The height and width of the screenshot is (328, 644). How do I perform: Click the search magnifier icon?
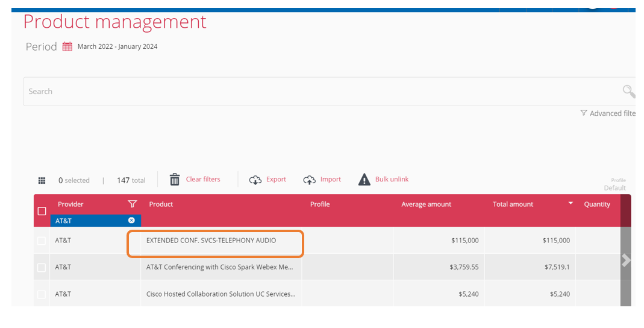(x=628, y=91)
